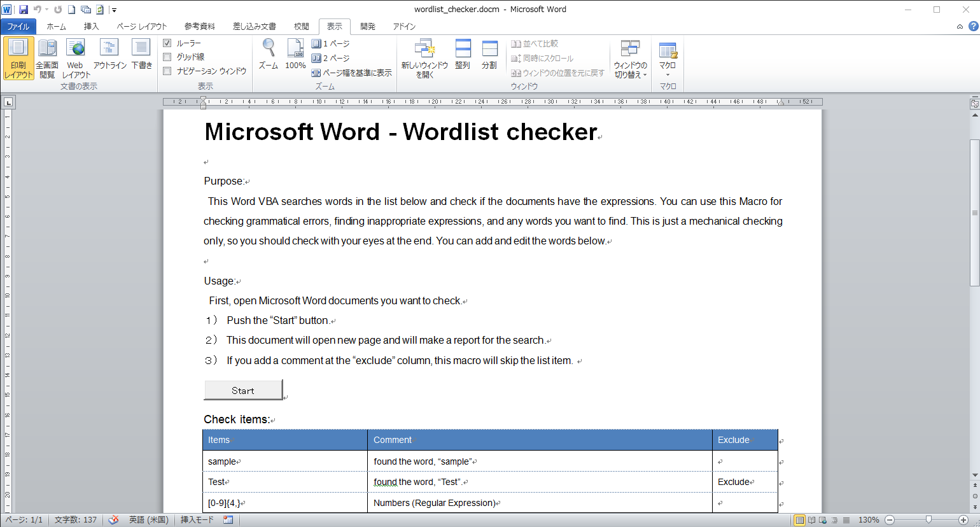The height and width of the screenshot is (527, 980).
Task: Minimize the ribbon with the caret icon
Action: (x=960, y=27)
